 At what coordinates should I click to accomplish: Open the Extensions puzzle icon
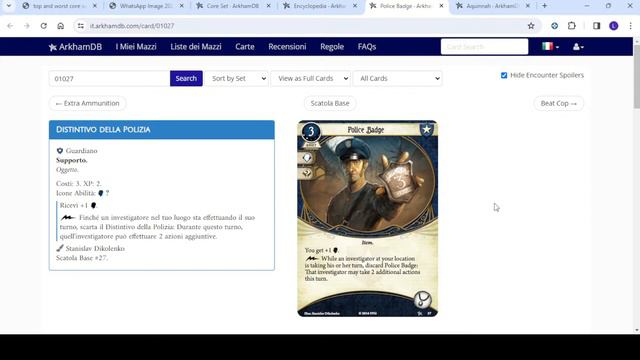(x=571, y=26)
